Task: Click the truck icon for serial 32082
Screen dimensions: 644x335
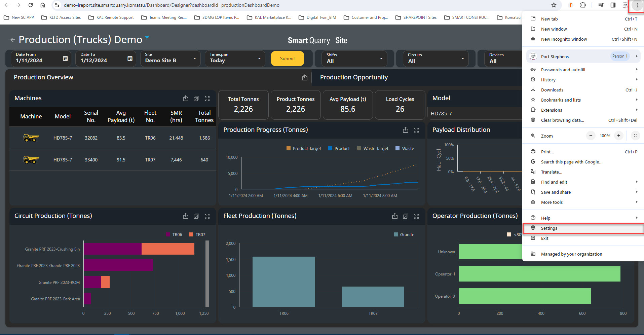Action: tap(31, 138)
